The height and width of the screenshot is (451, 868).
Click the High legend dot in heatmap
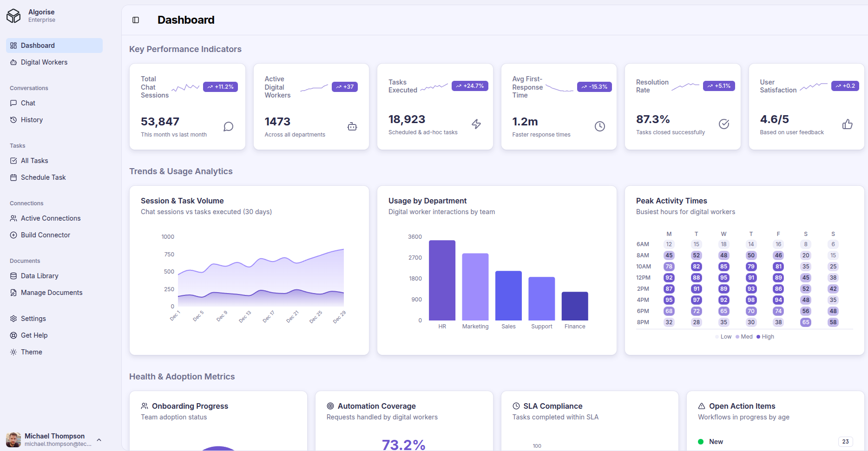click(758, 337)
